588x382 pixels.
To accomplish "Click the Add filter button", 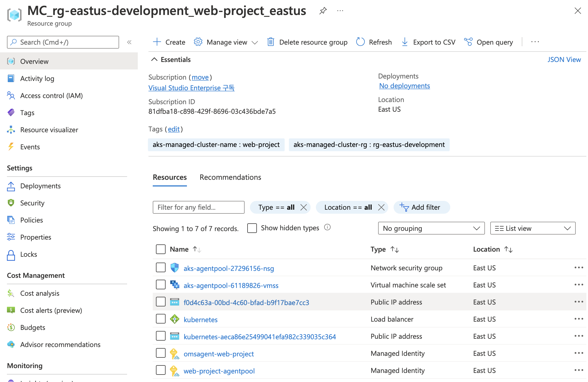I will 421,207.
